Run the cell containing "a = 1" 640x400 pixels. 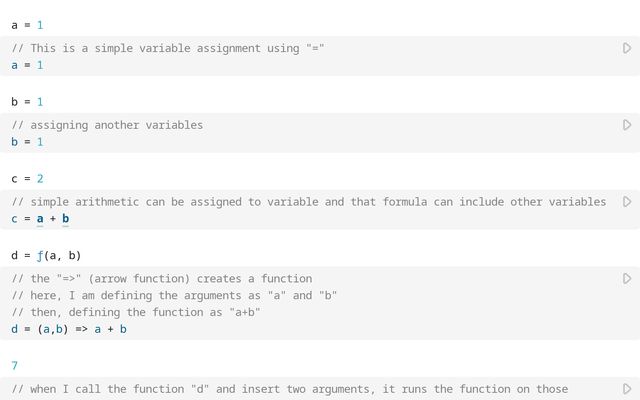coord(627,48)
